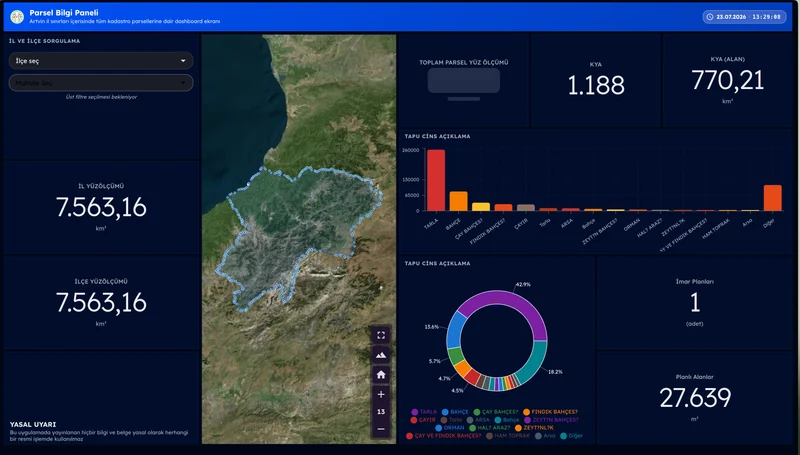Click the ORMAN axis label under bar chart
This screenshot has width=800, height=455.
(632, 225)
